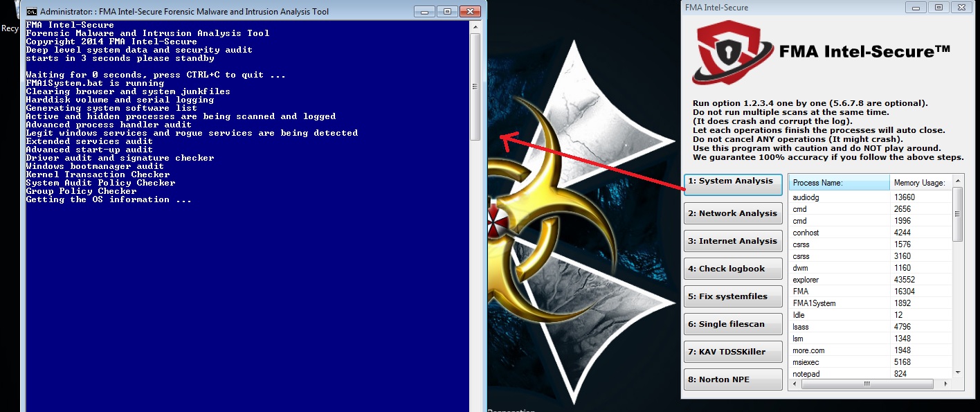The image size is (980, 412).
Task: Select the explorer process row
Action: click(871, 280)
